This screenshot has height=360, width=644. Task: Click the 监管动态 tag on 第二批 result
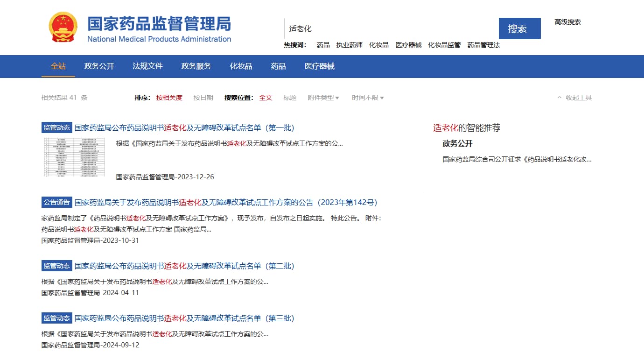(57, 266)
